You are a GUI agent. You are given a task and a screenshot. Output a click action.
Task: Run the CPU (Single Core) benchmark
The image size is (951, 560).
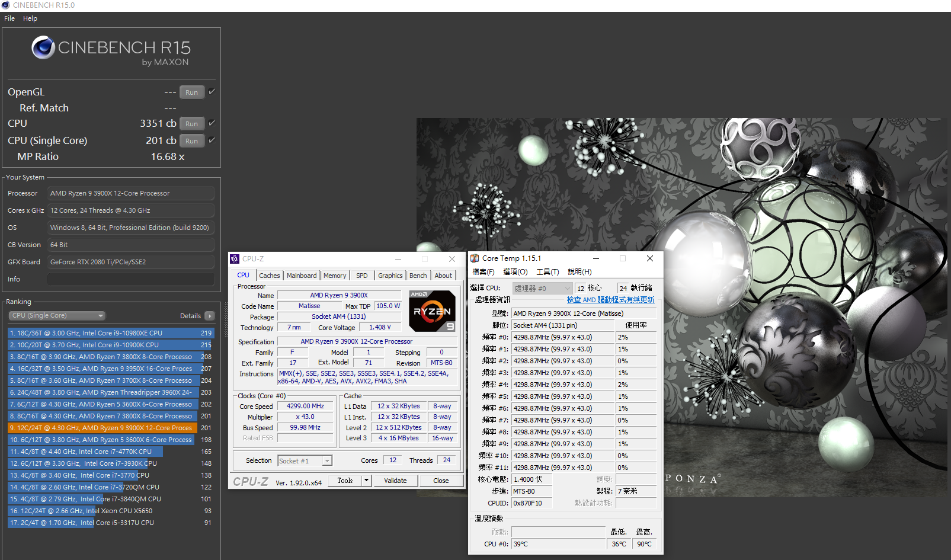tap(192, 141)
